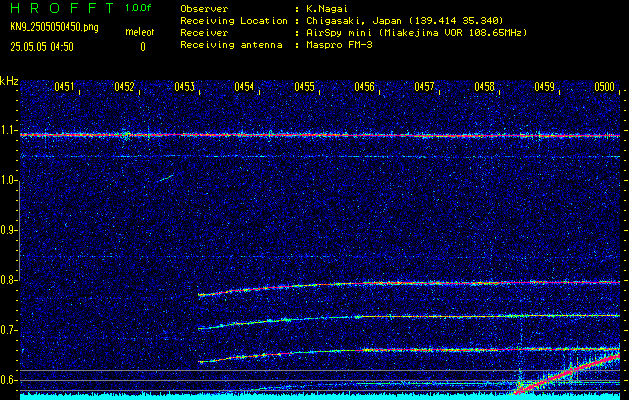Screen dimensions: 629x400
Task: Click the 0459 time marker
Action: pyautogui.click(x=544, y=86)
